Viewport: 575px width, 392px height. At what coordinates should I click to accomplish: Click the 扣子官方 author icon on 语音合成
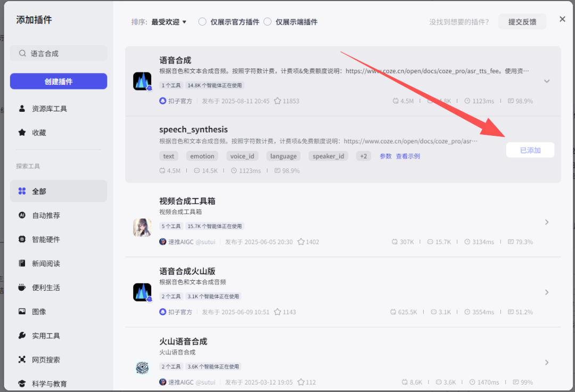click(x=163, y=101)
